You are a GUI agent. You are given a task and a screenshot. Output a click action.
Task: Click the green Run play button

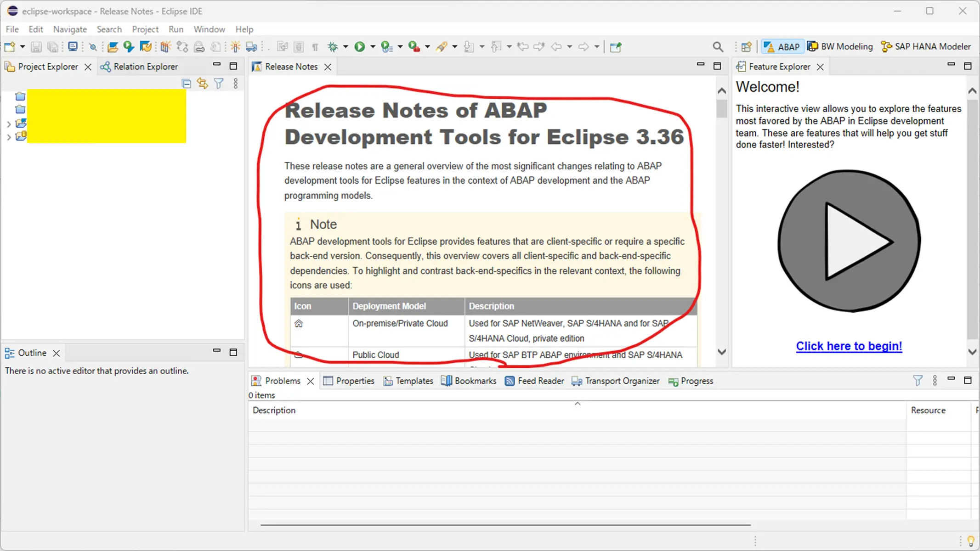pyautogui.click(x=360, y=46)
